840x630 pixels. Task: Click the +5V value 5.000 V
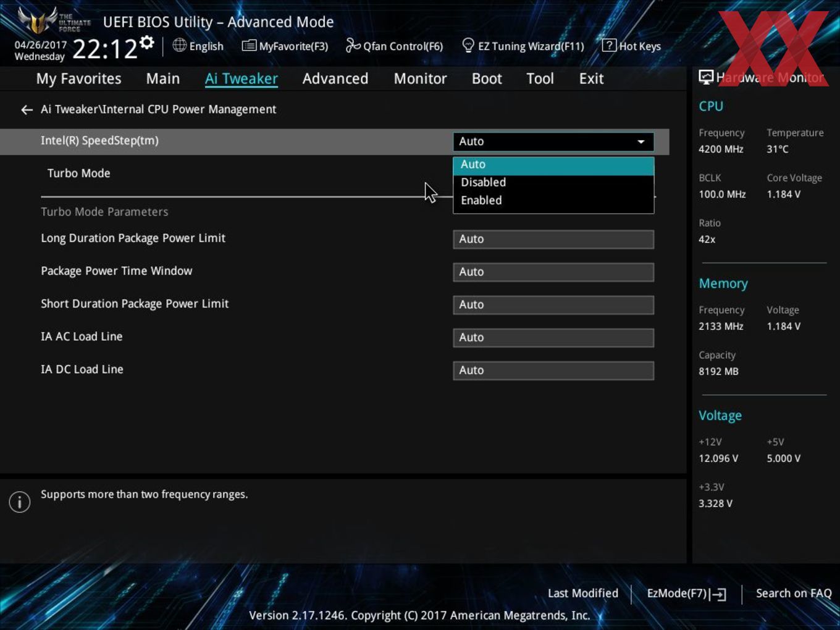[784, 459]
